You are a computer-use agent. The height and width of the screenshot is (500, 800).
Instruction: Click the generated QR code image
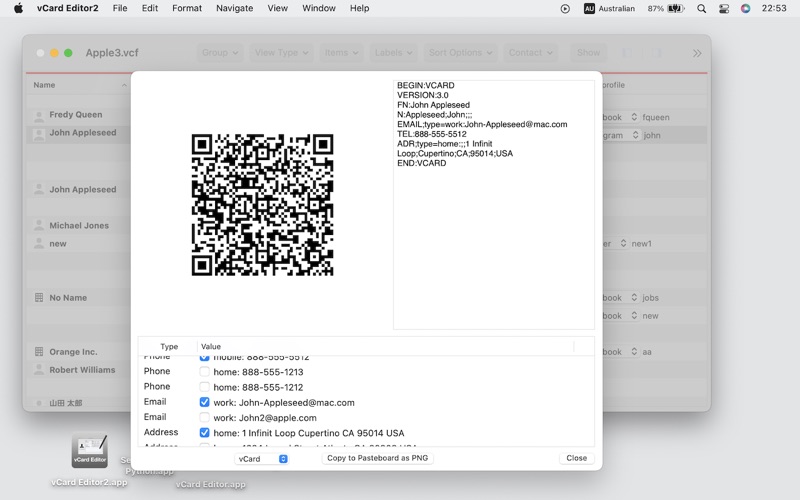(x=262, y=205)
